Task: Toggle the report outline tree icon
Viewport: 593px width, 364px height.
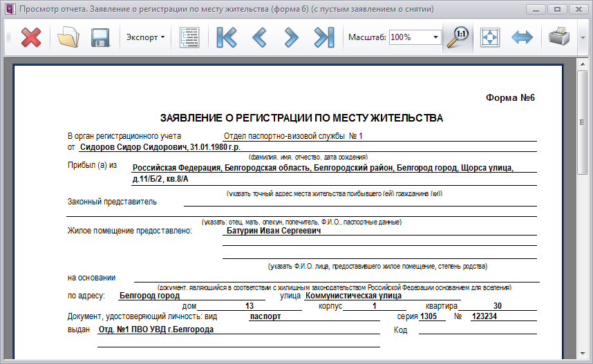Action: point(189,37)
